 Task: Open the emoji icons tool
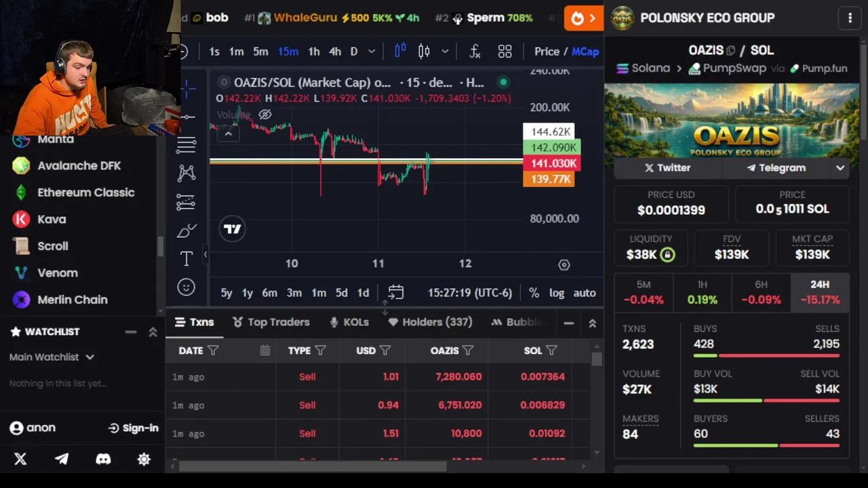(x=186, y=287)
